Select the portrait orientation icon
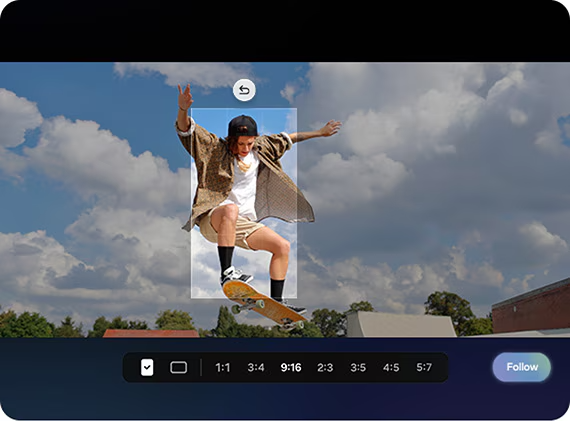This screenshot has height=421, width=570. click(147, 367)
